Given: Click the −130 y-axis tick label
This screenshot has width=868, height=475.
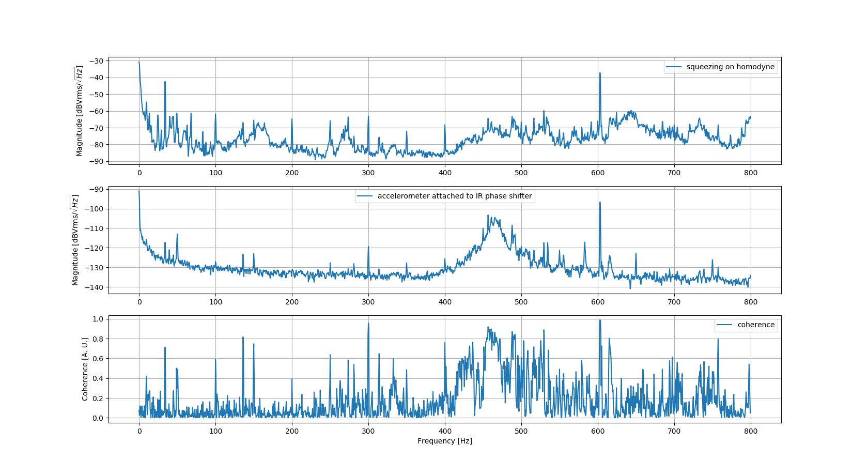Looking at the screenshot, I should (x=95, y=268).
